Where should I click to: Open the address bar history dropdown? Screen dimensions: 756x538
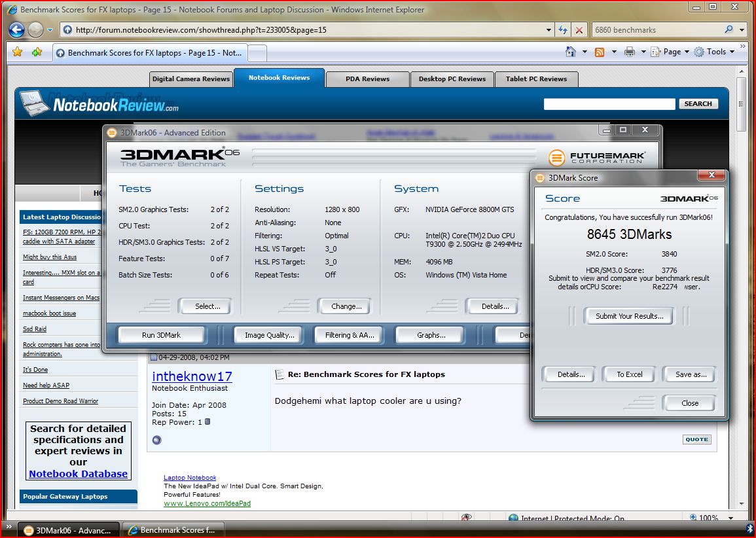[549, 30]
